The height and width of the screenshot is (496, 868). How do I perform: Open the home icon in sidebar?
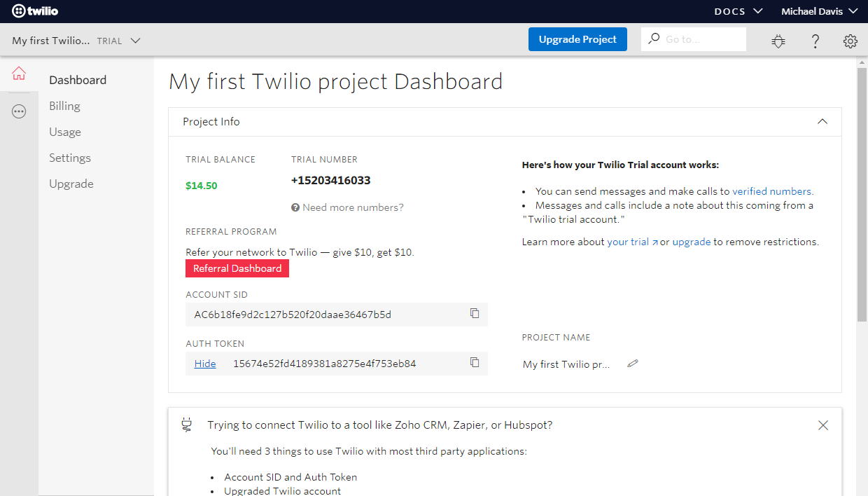click(x=19, y=74)
